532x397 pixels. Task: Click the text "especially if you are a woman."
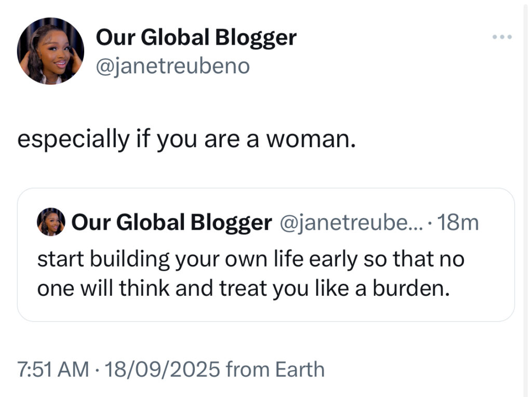click(187, 140)
